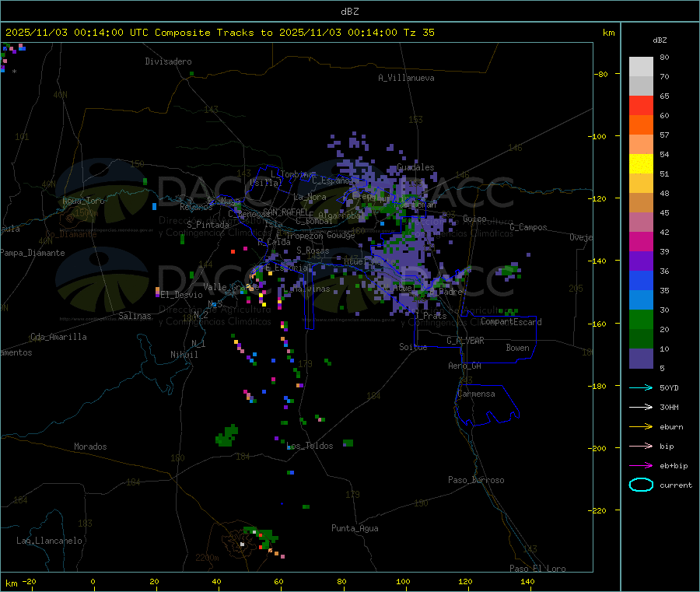Select the magenta 39-42 dBZ swatch
The image size is (700, 592).
tap(641, 241)
